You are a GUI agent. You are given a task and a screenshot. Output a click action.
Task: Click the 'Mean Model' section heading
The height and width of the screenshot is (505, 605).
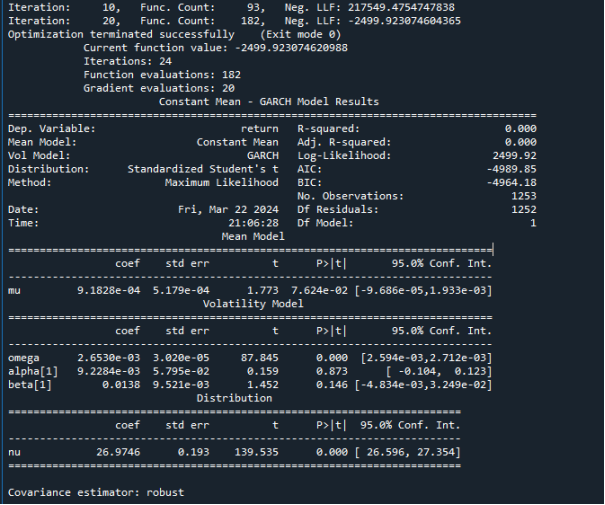(252, 237)
